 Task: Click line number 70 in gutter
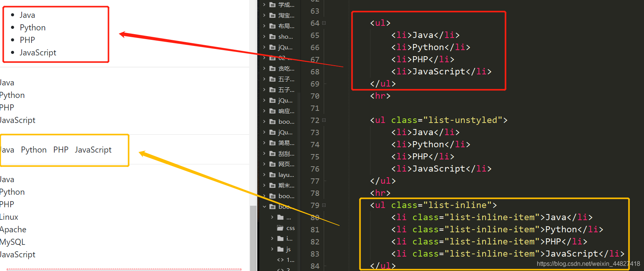pyautogui.click(x=315, y=96)
